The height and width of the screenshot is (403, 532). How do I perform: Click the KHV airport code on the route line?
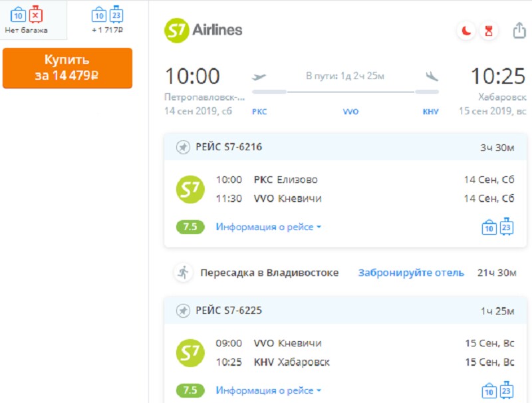[x=431, y=112]
